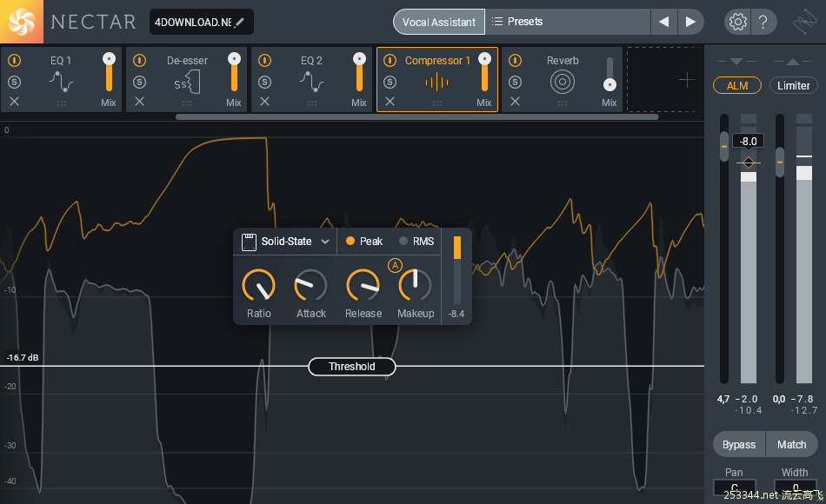Solo the EQ 2 module
The image size is (826, 504).
[265, 83]
